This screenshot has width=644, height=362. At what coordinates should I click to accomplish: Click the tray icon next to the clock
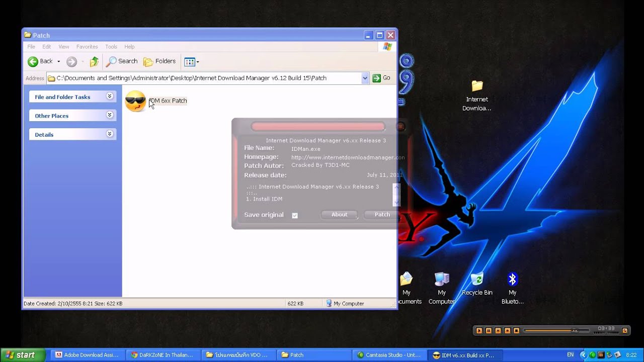(617, 355)
